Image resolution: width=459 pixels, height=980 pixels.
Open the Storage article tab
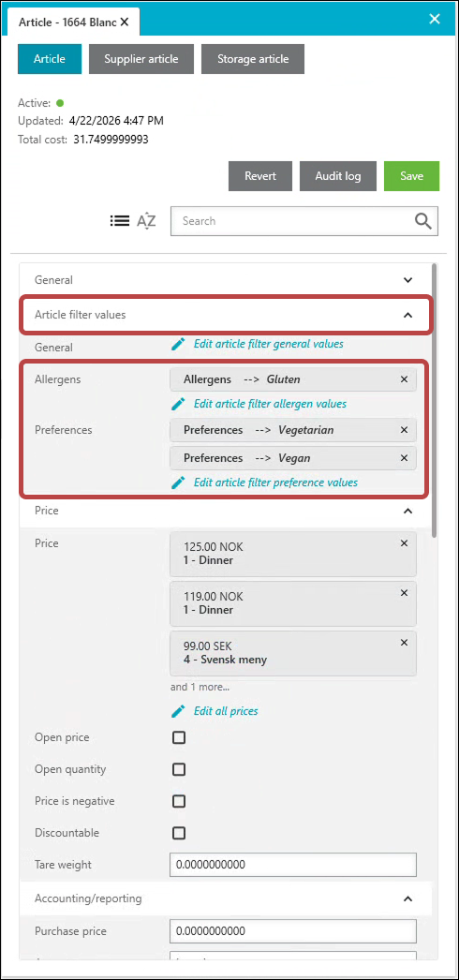(253, 59)
